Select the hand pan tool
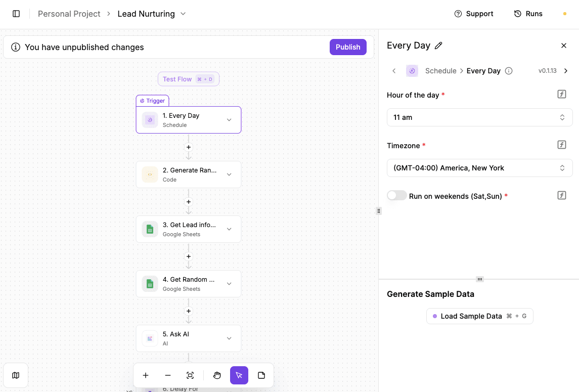The width and height of the screenshot is (579, 392). 217,375
